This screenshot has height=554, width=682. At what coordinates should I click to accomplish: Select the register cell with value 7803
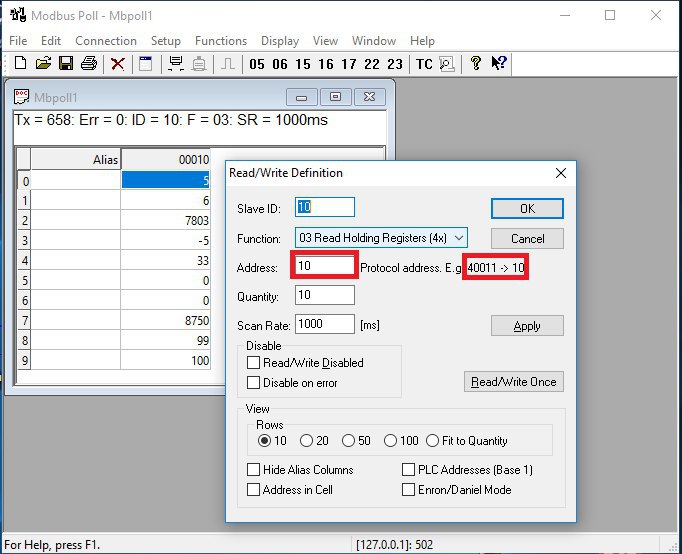tap(165, 220)
